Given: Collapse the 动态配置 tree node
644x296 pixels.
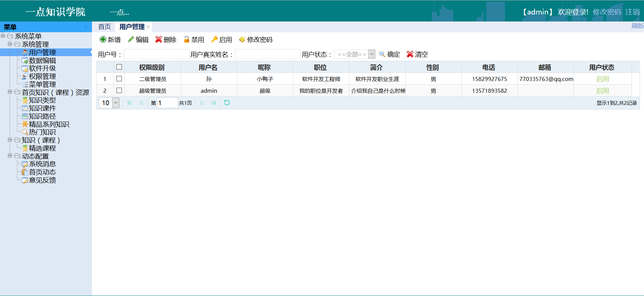Looking at the screenshot, I should (x=10, y=156).
